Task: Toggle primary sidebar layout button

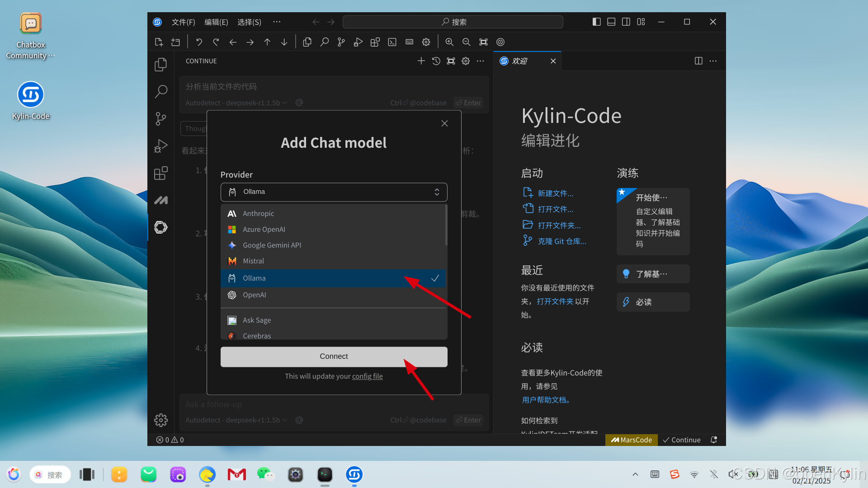Action: pyautogui.click(x=596, y=22)
